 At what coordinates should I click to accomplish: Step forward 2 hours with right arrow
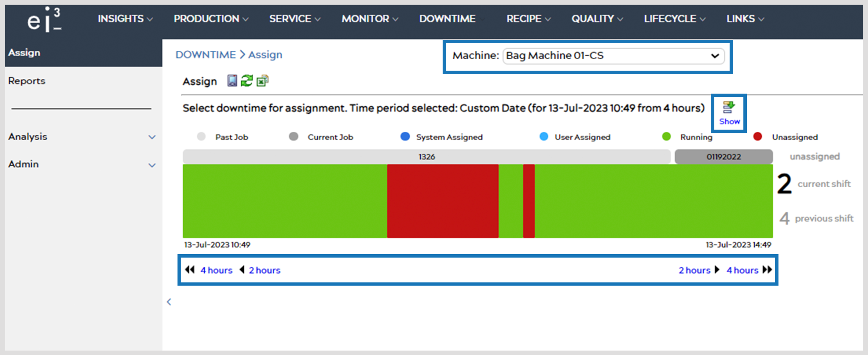717,270
